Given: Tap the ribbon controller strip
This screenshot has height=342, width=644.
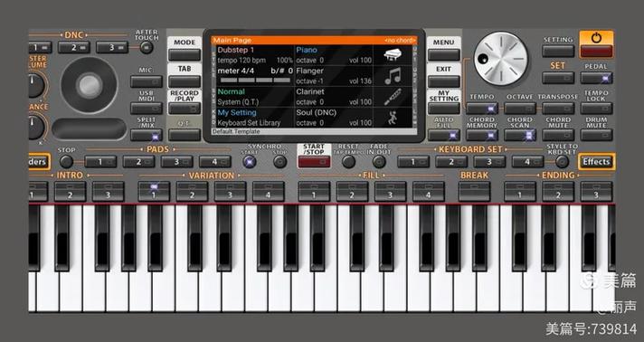Looking at the screenshot, I should pyautogui.click(x=90, y=128).
